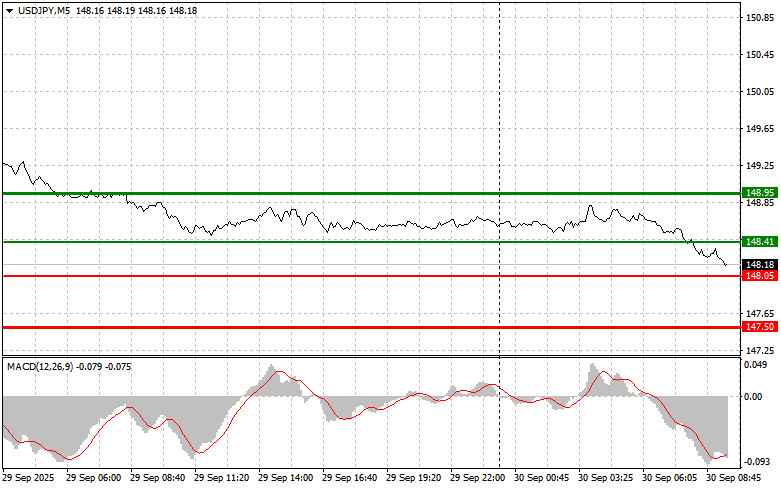
Task: Click the 29 Sep 11:20 time label
Action: click(x=222, y=478)
